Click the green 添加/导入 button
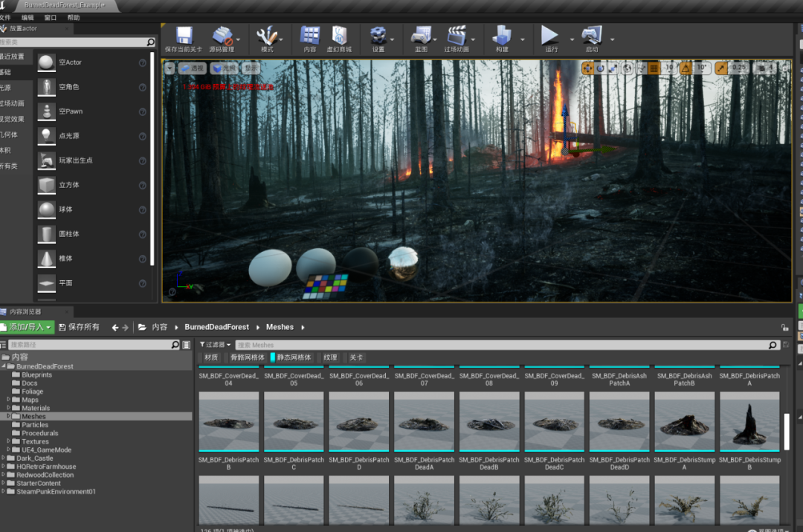This screenshot has height=532, width=803. point(28,328)
